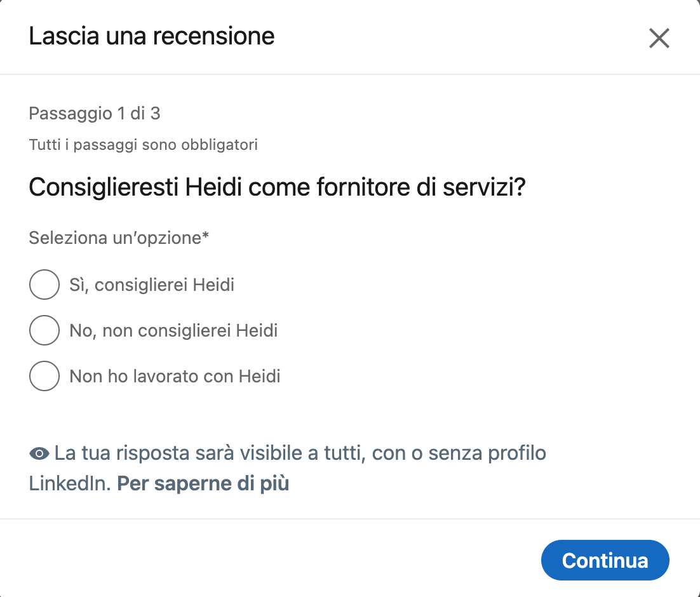
Task: Click the No, non consiglierei Heidi label text
Action: tap(173, 330)
